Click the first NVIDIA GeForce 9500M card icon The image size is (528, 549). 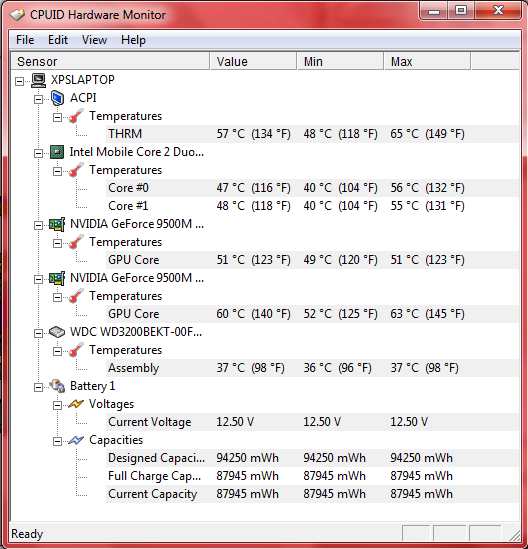click(57, 224)
